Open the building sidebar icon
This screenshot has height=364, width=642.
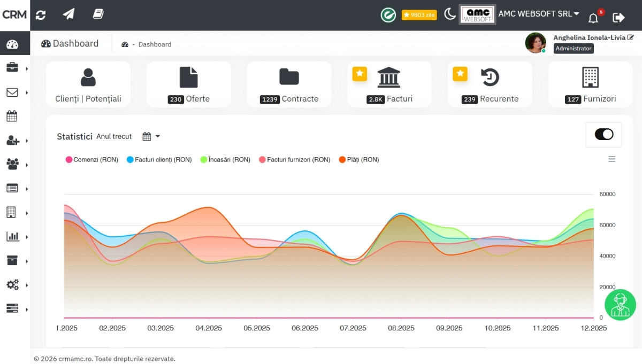(11, 212)
